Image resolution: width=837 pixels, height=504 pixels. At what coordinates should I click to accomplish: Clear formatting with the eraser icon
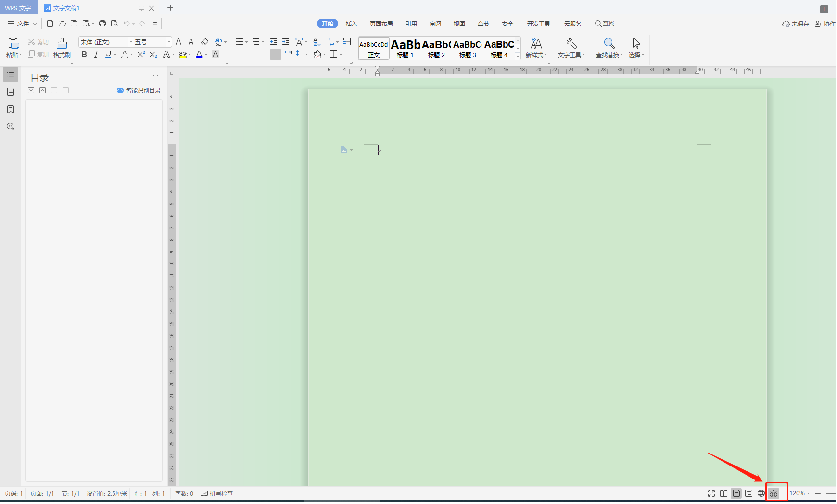205,42
